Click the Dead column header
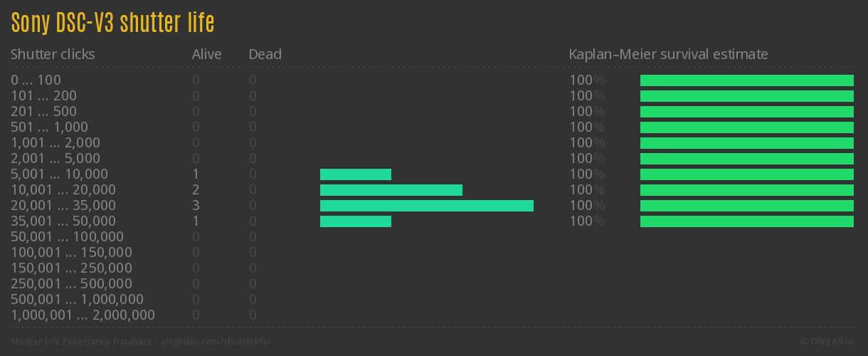This screenshot has height=356, width=868. click(x=265, y=54)
